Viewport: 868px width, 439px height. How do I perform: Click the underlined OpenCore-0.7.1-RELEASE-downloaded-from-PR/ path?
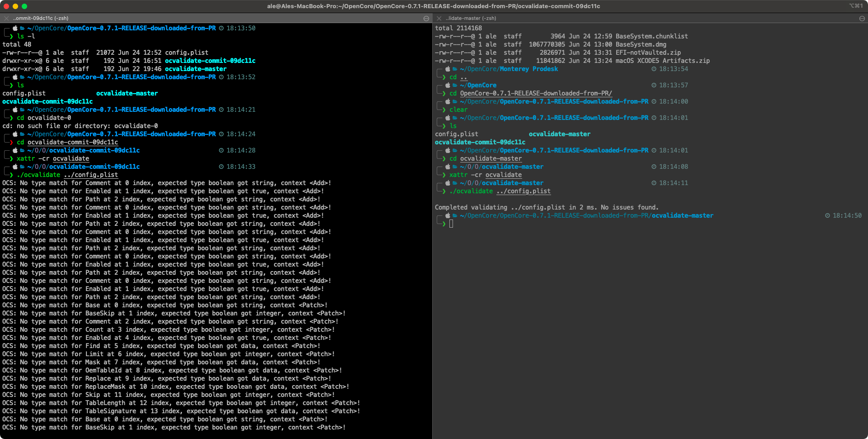pos(536,93)
